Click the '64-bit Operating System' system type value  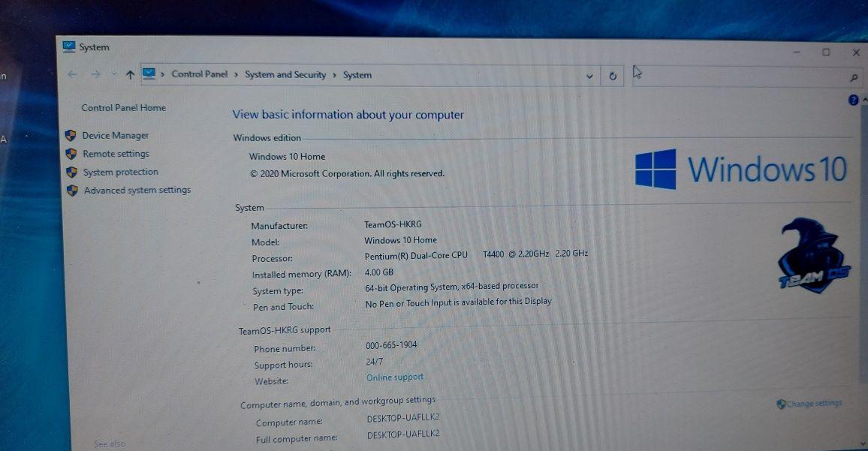(452, 287)
